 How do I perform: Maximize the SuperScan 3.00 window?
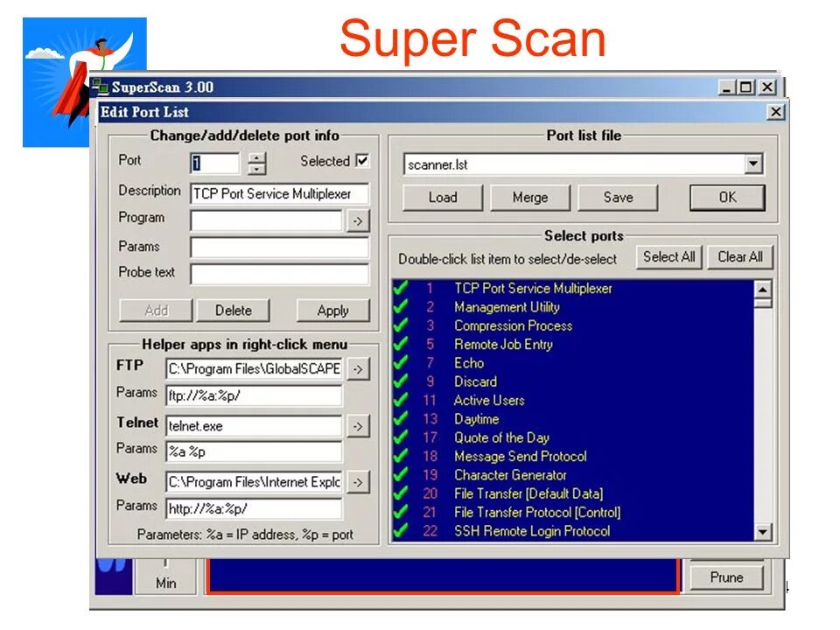(x=746, y=87)
